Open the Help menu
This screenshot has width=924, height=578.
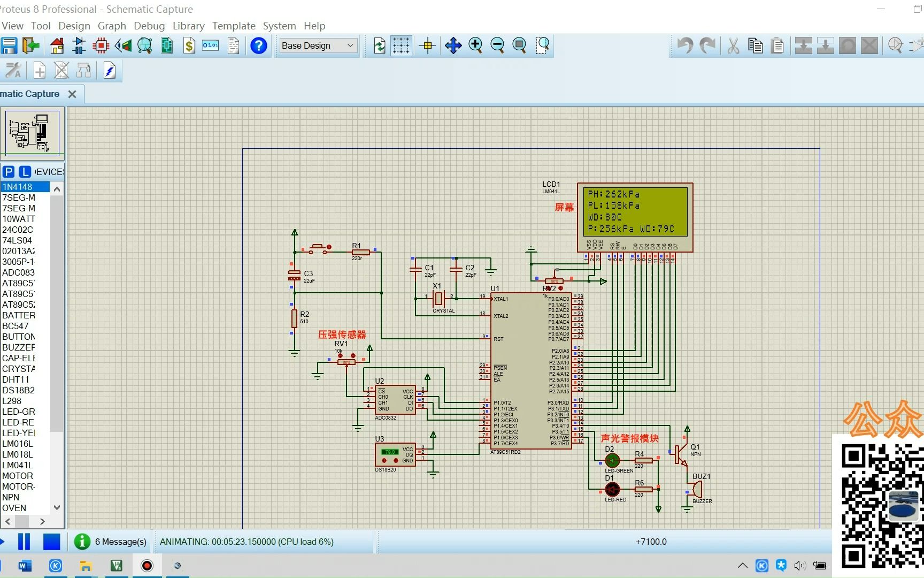click(x=314, y=26)
